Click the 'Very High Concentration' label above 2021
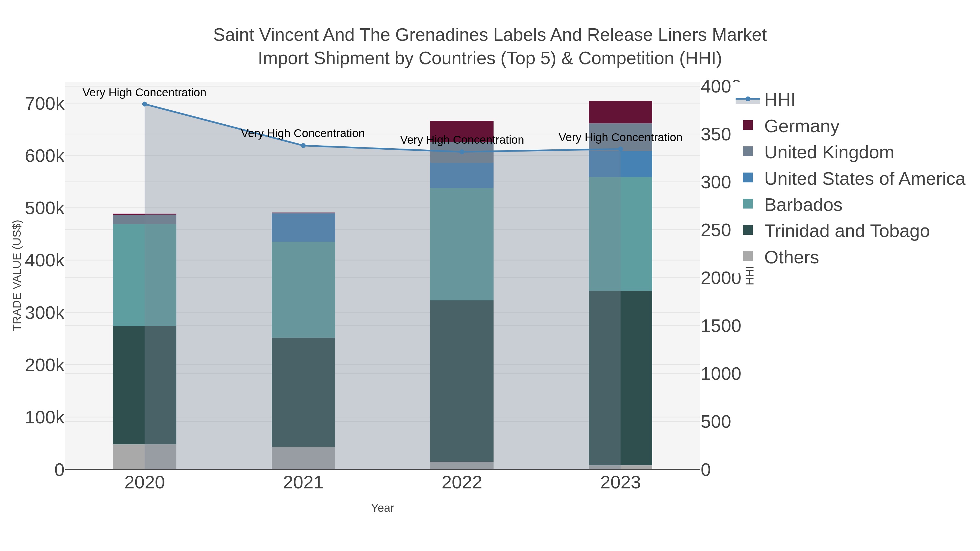Viewport: 980px width, 551px height. click(x=303, y=134)
